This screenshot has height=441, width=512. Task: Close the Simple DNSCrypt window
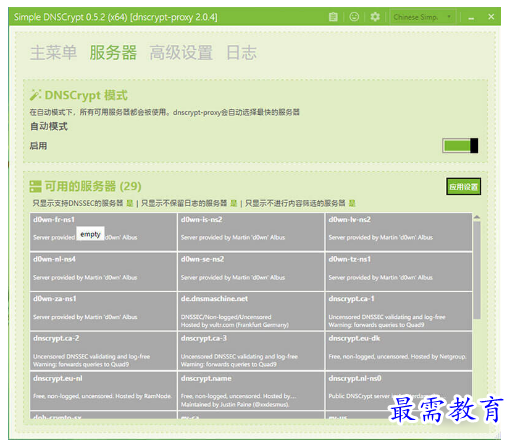click(x=491, y=17)
